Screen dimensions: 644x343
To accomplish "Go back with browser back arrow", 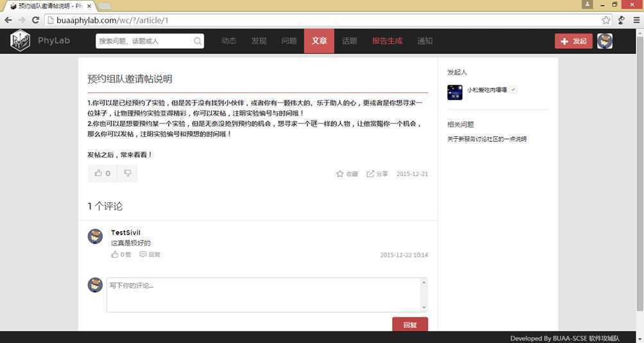I will click(8, 20).
